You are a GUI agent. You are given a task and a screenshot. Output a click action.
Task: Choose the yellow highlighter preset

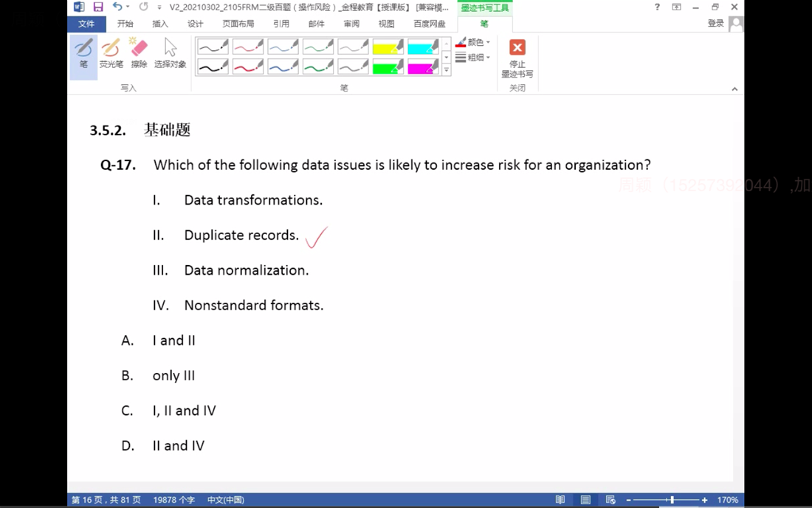point(388,47)
